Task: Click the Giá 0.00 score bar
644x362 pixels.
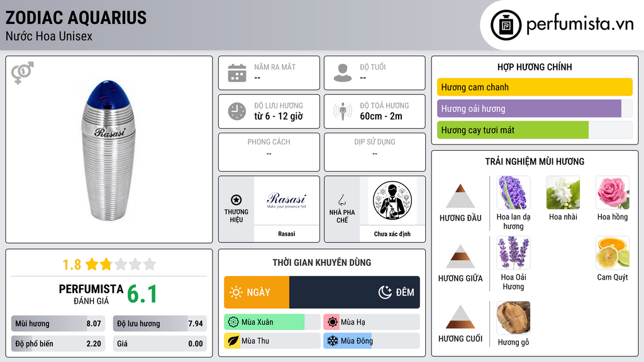Action: 160,344
